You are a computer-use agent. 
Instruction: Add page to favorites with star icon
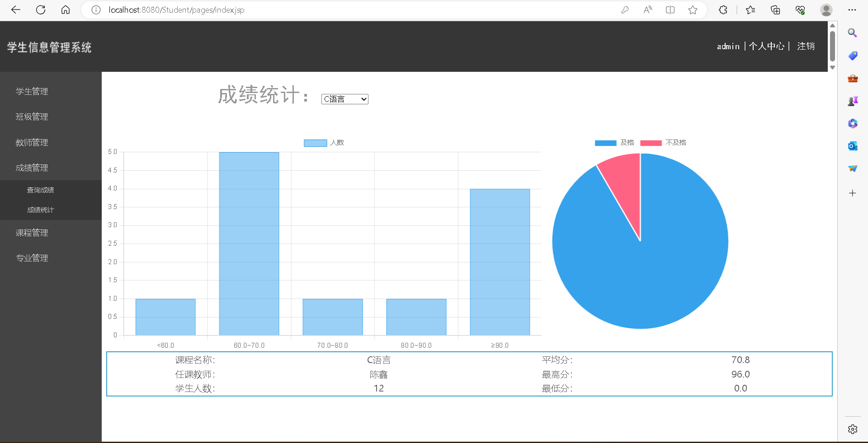[x=693, y=10]
